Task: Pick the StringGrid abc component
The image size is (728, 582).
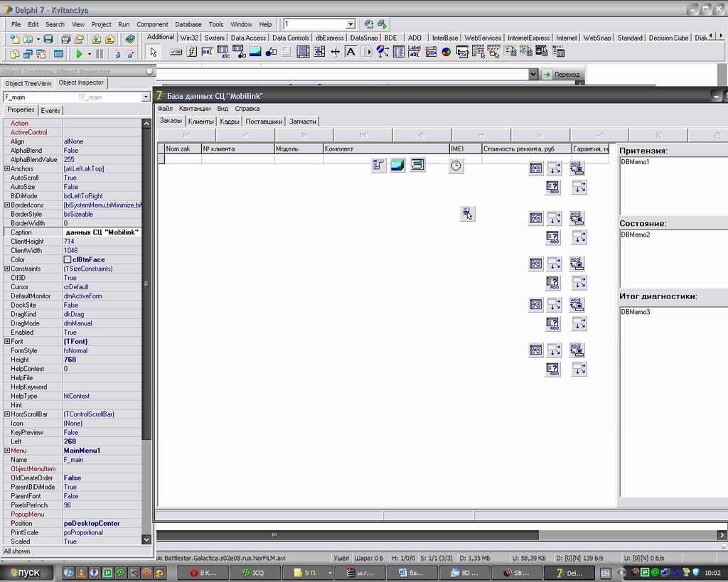Action: (x=223, y=52)
